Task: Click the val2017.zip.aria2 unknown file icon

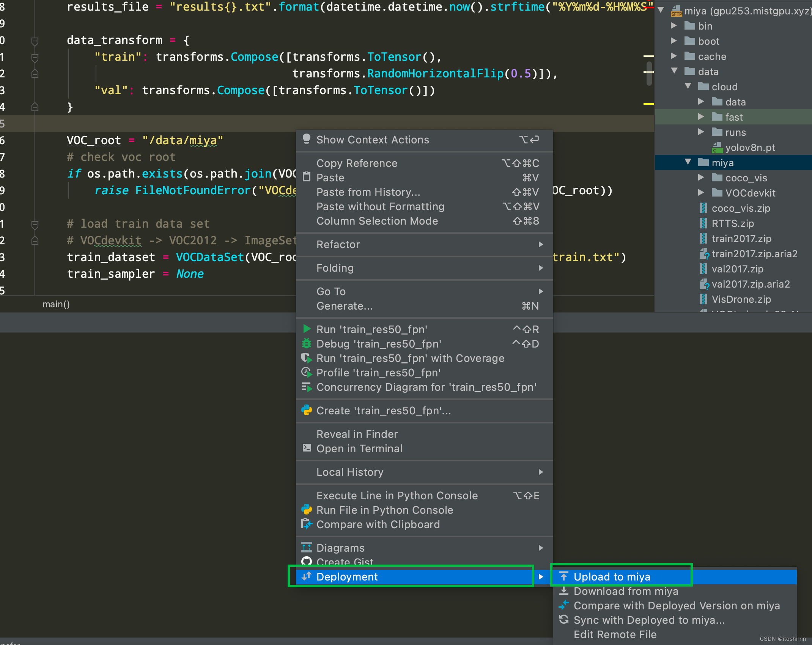Action: point(704,284)
